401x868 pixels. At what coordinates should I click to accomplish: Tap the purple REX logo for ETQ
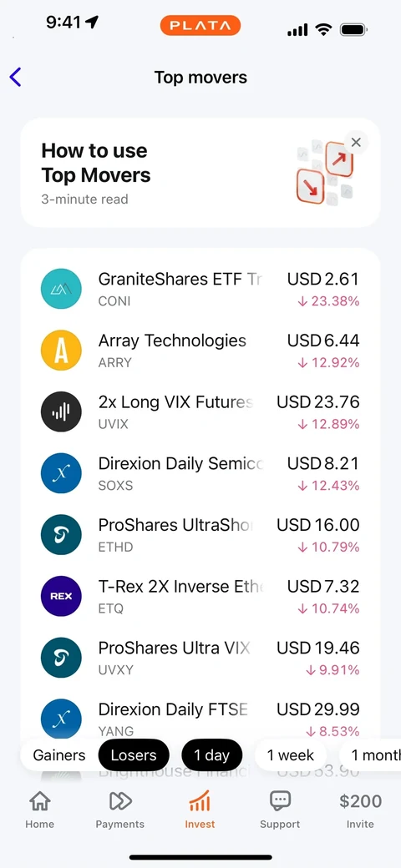click(x=62, y=596)
